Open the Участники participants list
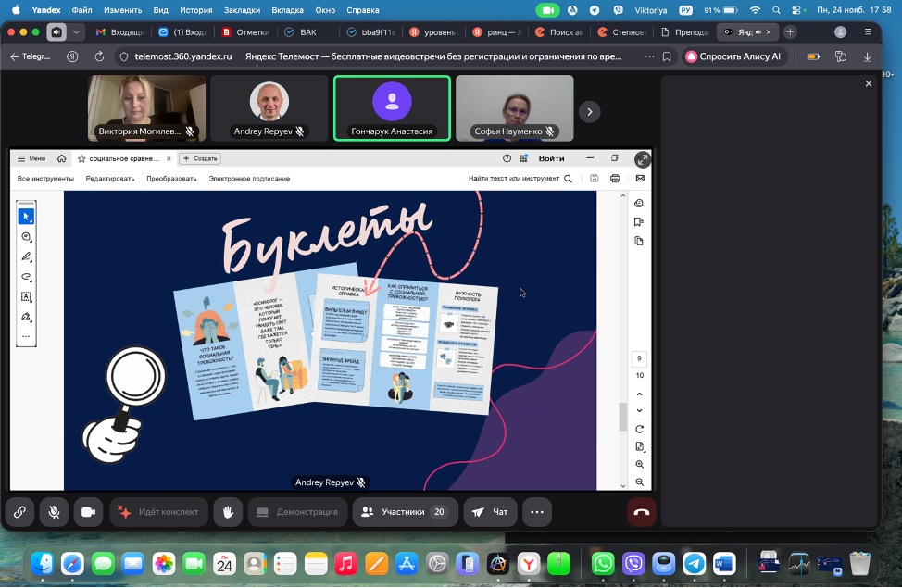Image resolution: width=902 pixels, height=588 pixels. click(404, 511)
